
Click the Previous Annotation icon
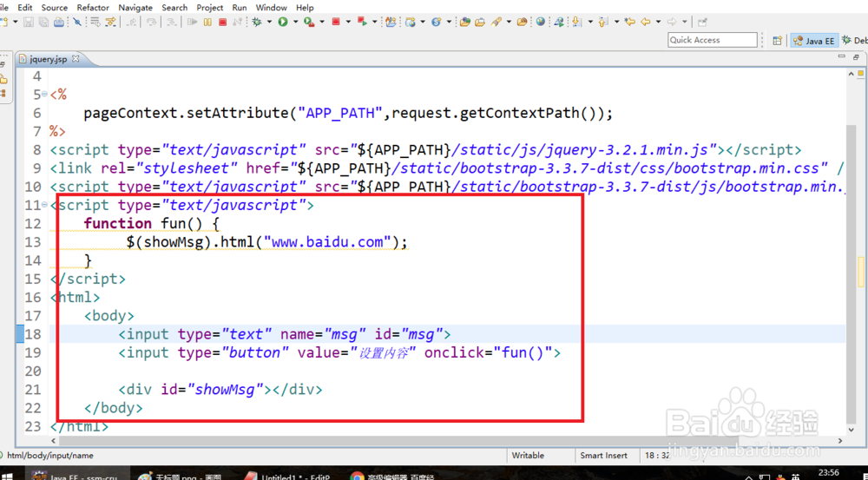[603, 23]
